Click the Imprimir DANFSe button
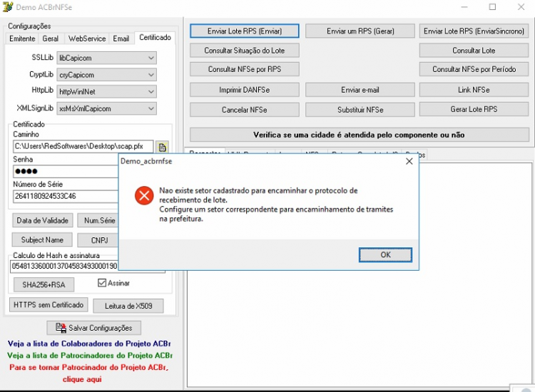The image size is (535, 392). (245, 90)
